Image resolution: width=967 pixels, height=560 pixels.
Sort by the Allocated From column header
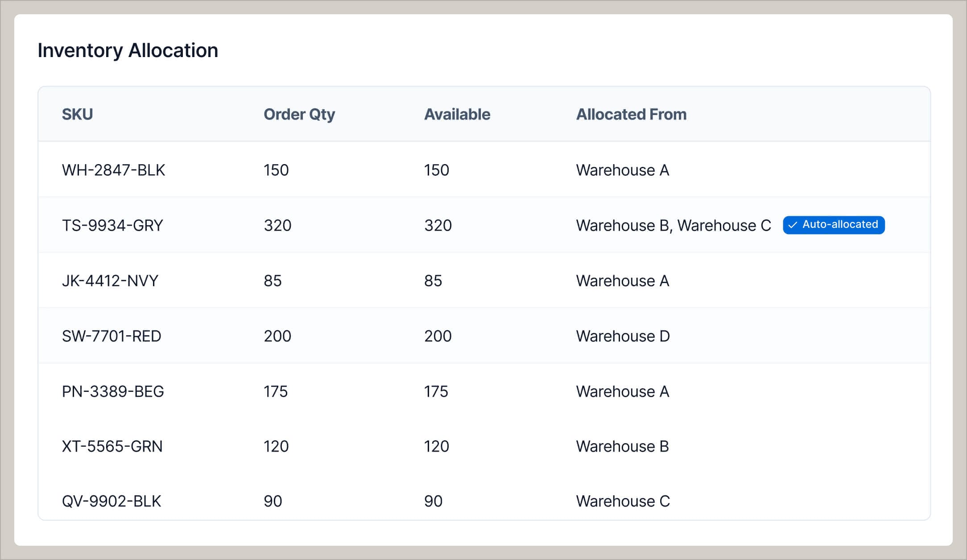point(631,114)
